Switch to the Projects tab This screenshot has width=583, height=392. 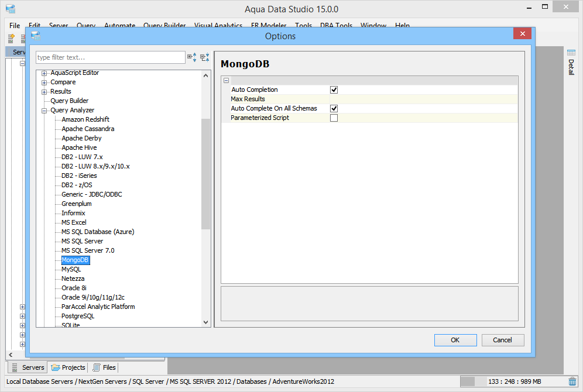[68, 367]
